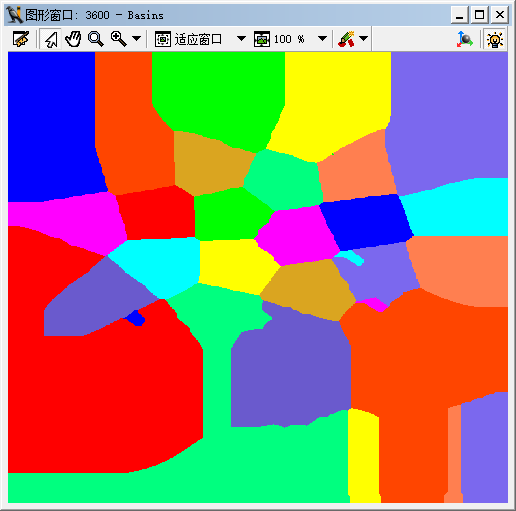Activate the select arrow pointer tool
Viewport: 516px width, 511px height.
point(50,39)
